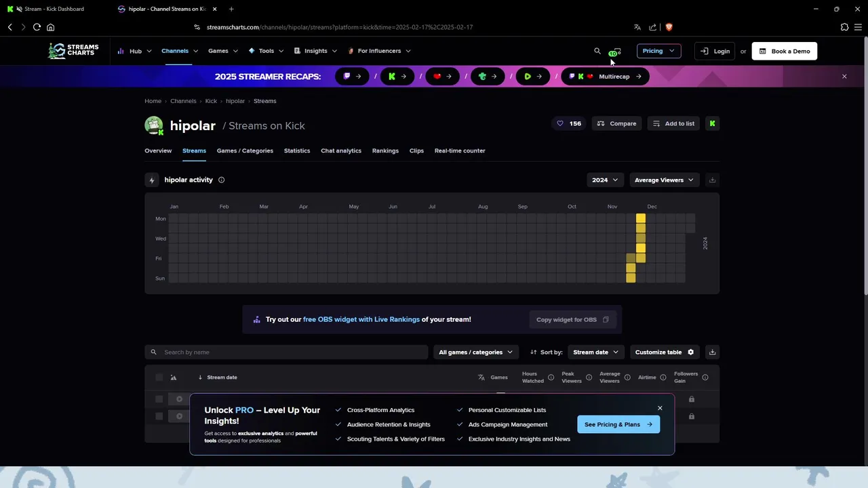Click the browser home button

(x=50, y=27)
